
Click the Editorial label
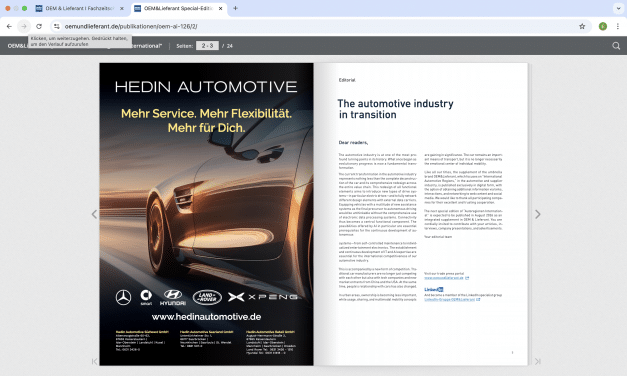click(347, 80)
